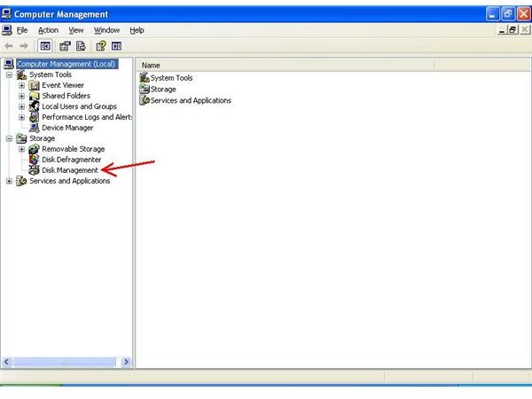The height and width of the screenshot is (399, 532).
Task: Click Services and Applications tree icon
Action: pos(21,181)
